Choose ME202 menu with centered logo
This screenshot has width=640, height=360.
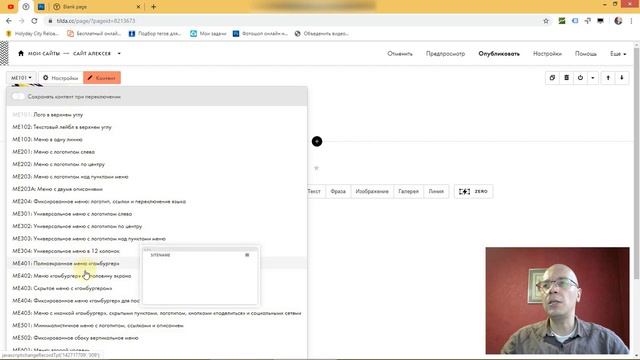[x=58, y=164]
